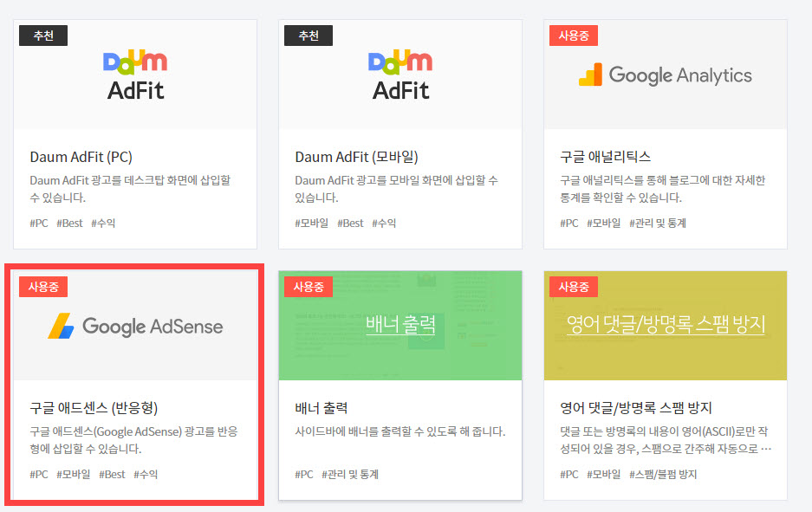
Task: Click the Daum AdFit logo on 모바일 card
Action: click(x=400, y=75)
